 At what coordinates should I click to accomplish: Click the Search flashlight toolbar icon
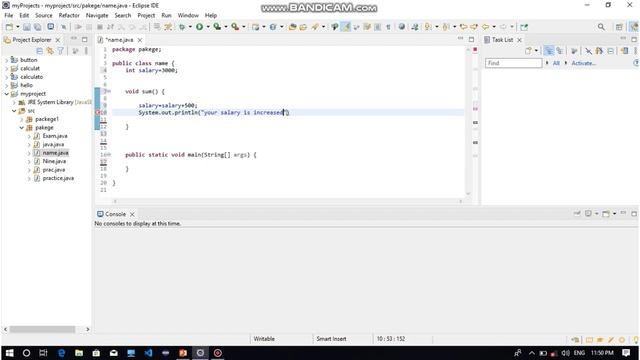315,27
